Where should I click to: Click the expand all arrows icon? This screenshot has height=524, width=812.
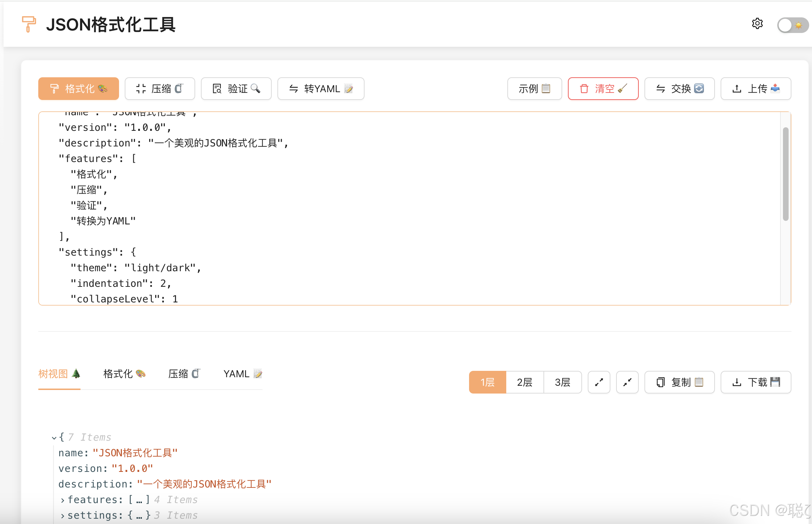(x=599, y=382)
